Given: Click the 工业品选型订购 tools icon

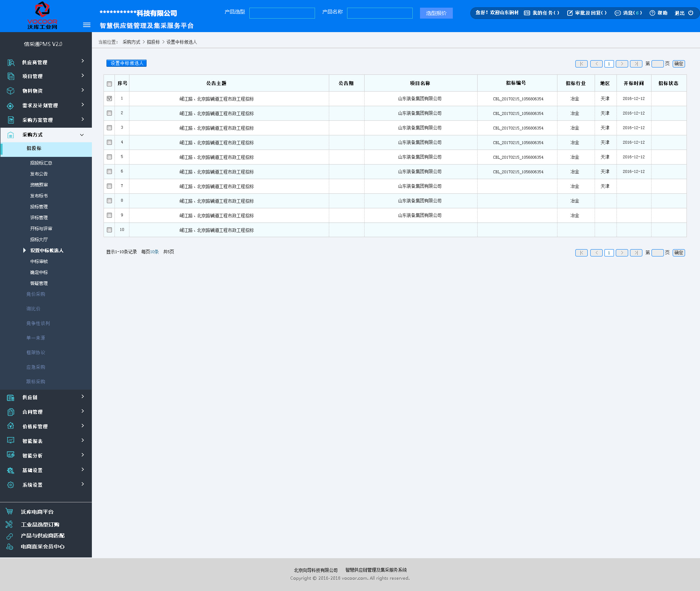Looking at the screenshot, I should click(x=9, y=524).
